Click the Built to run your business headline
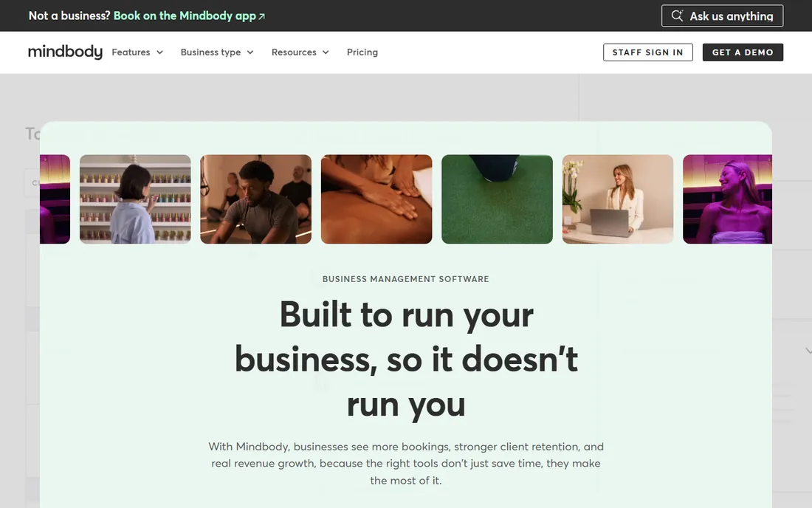The height and width of the screenshot is (508, 812). tap(406, 359)
